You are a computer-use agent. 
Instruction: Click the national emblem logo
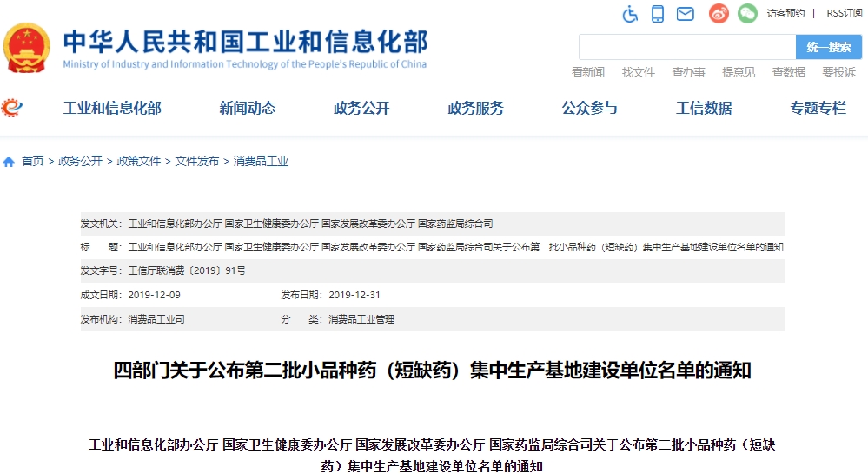click(x=25, y=48)
